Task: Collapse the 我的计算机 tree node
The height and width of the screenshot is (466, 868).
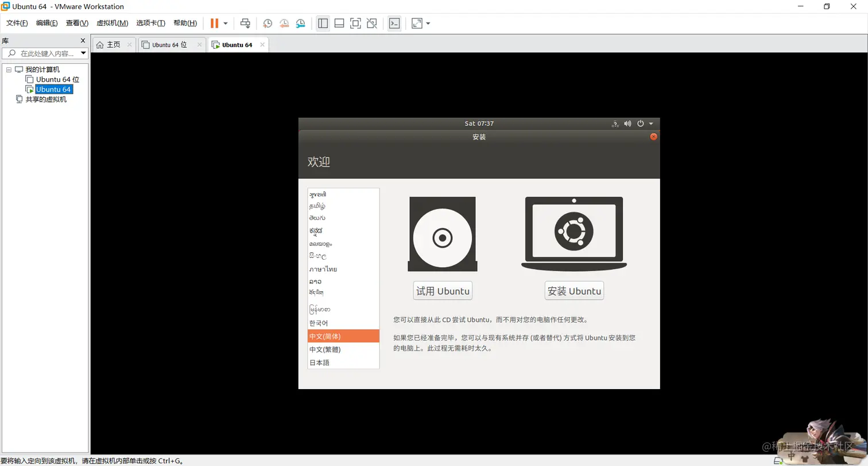Action: point(9,70)
